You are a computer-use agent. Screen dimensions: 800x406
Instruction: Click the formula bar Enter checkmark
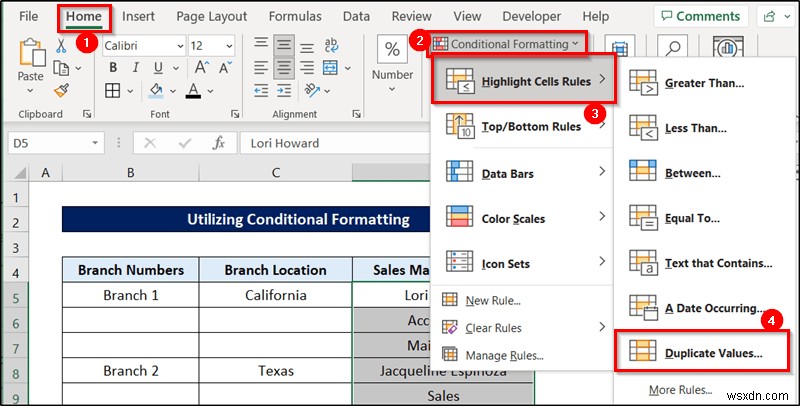pos(184,143)
